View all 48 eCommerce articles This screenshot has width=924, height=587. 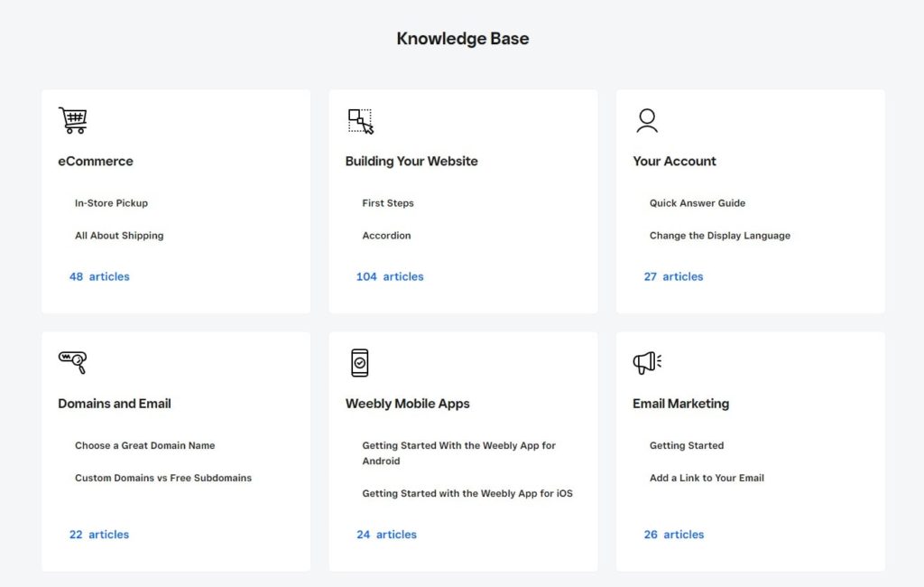99,276
